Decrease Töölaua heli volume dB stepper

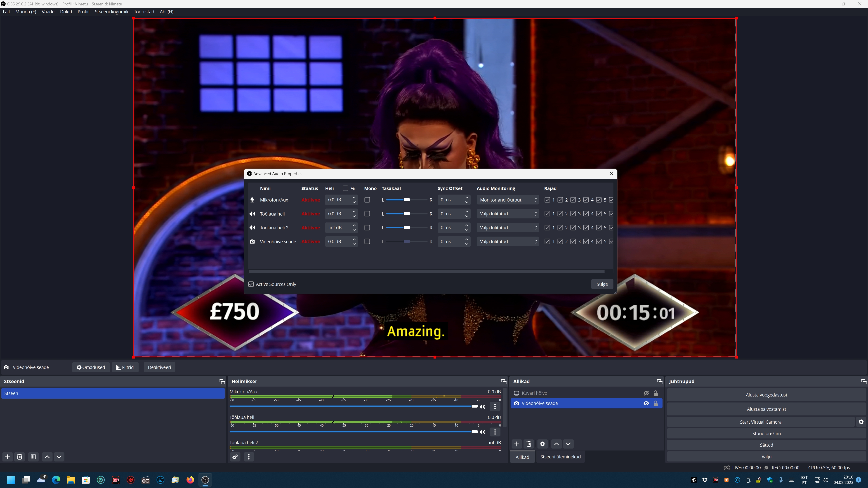point(354,216)
